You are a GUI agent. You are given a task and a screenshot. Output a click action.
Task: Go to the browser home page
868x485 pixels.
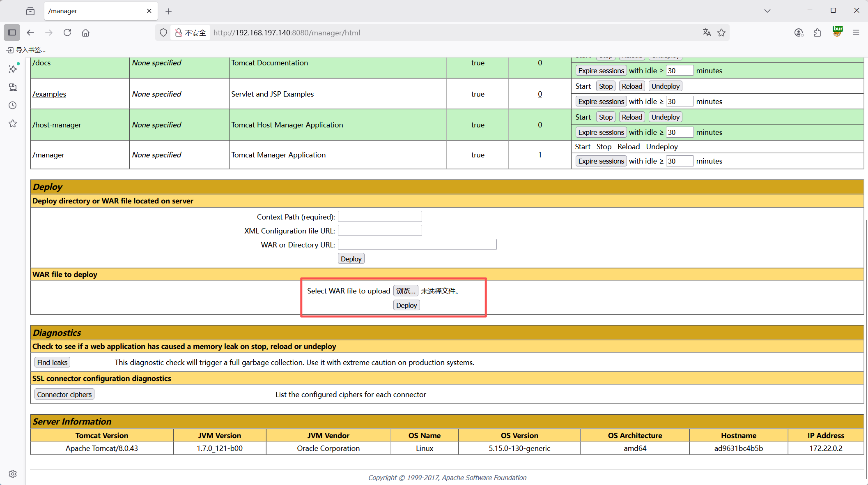pos(85,32)
